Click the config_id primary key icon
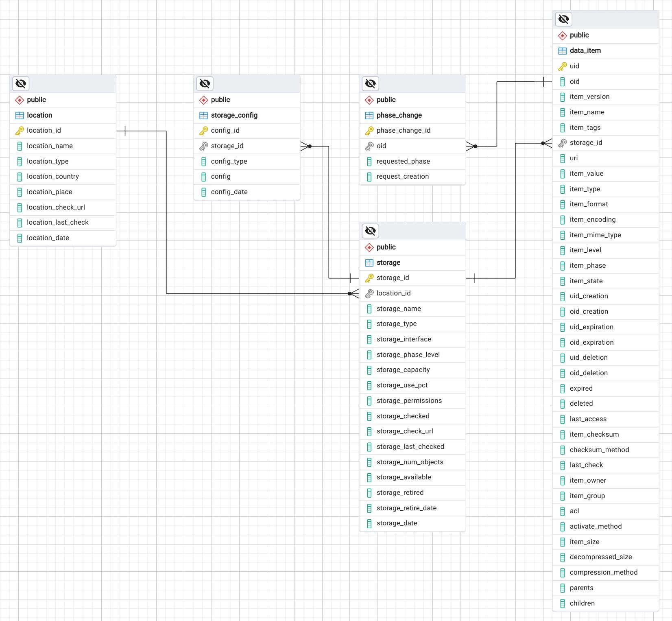This screenshot has height=621, width=672. (x=203, y=131)
